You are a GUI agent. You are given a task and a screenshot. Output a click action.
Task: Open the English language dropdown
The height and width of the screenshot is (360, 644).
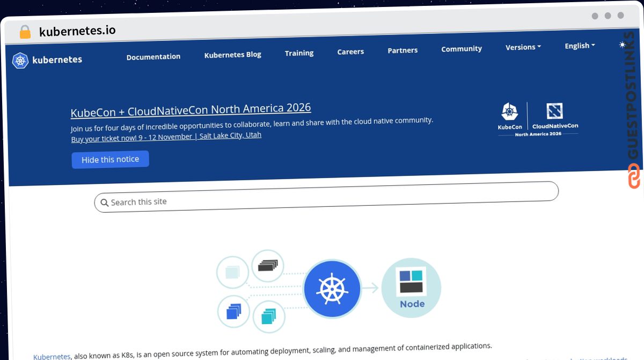pyautogui.click(x=580, y=46)
